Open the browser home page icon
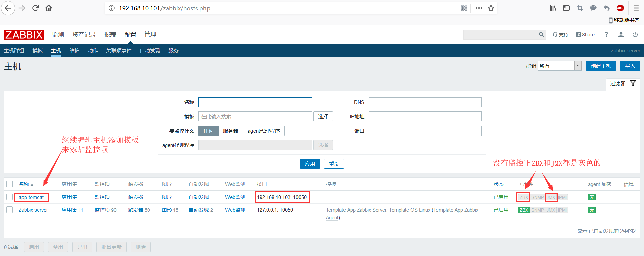Screen dimensions: 644x256 (x=49, y=8)
